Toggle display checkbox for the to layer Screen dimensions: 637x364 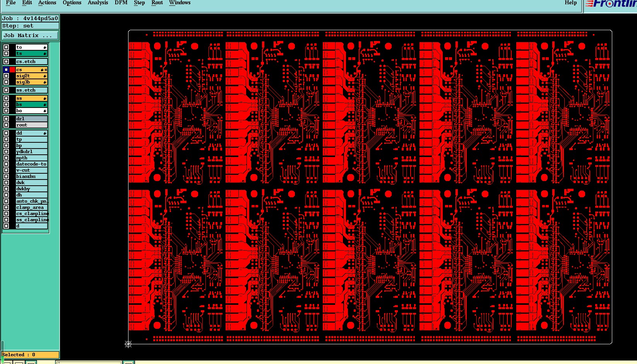[6, 47]
